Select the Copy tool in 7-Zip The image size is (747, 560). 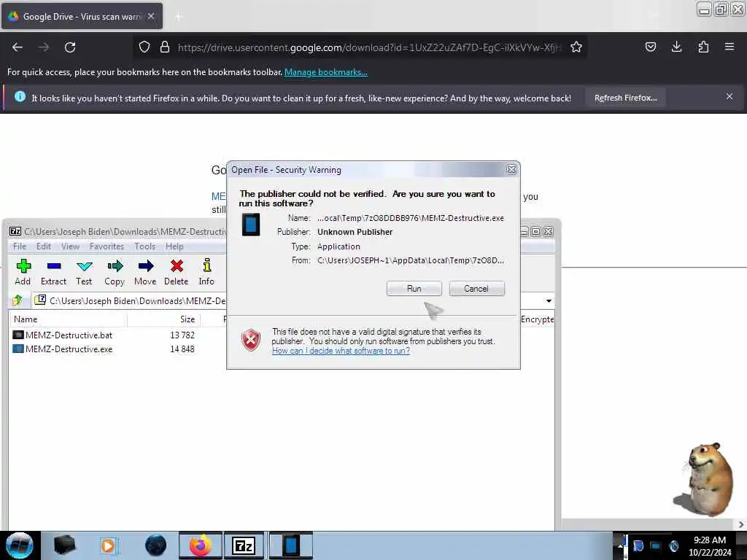click(x=115, y=273)
